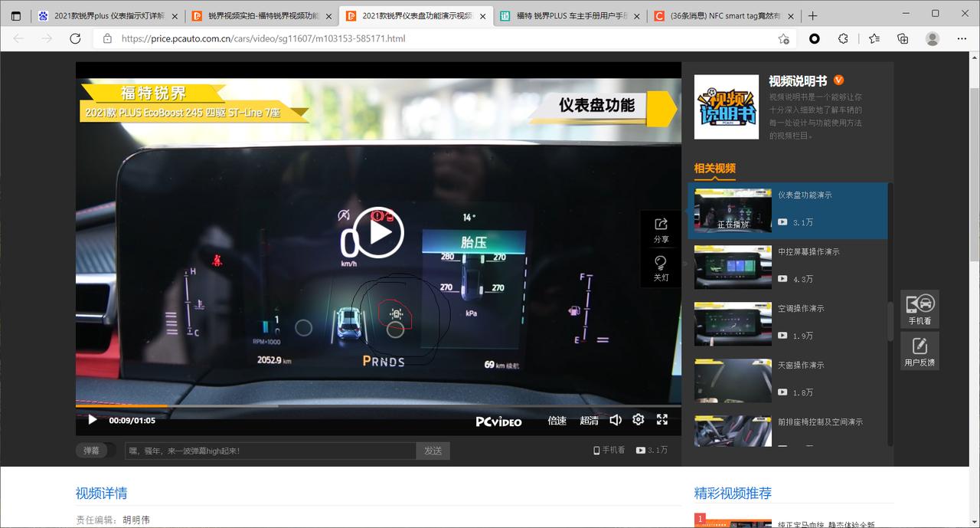Click the danmaku comment input field
The image size is (980, 528).
(x=270, y=451)
